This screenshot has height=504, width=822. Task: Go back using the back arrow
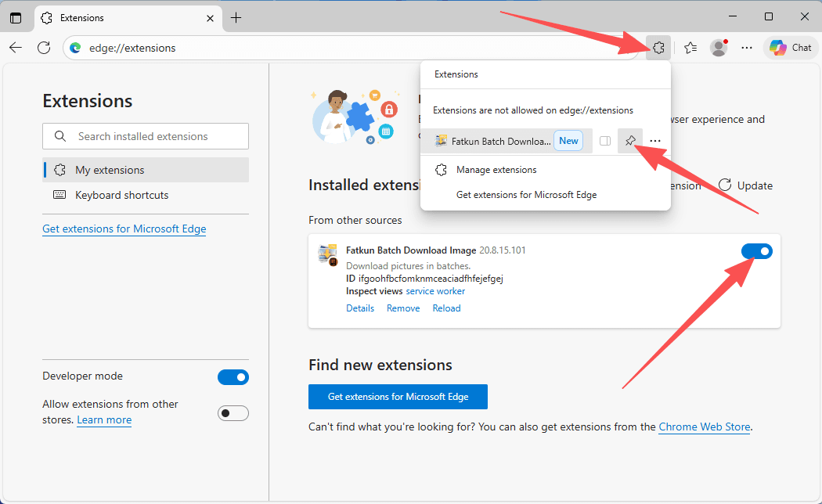(16, 48)
